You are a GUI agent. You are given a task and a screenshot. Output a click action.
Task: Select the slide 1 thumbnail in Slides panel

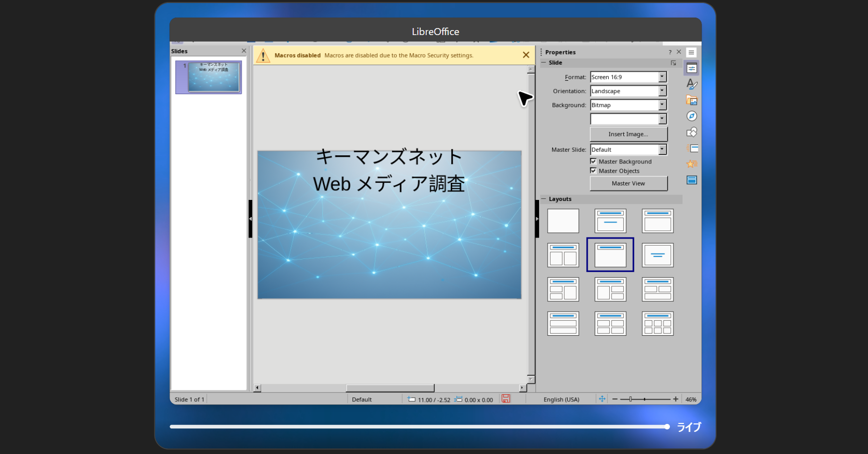pyautogui.click(x=214, y=77)
